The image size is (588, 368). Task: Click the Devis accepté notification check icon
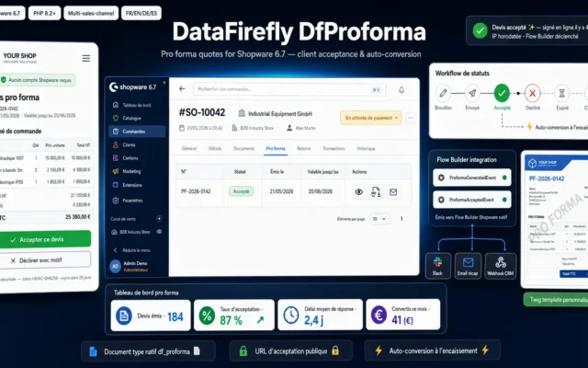point(480,31)
